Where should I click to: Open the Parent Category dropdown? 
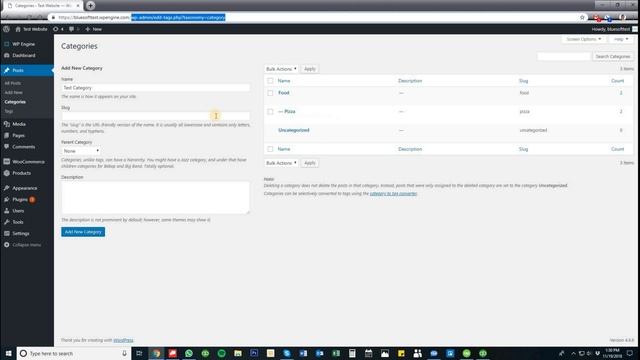tap(81, 151)
